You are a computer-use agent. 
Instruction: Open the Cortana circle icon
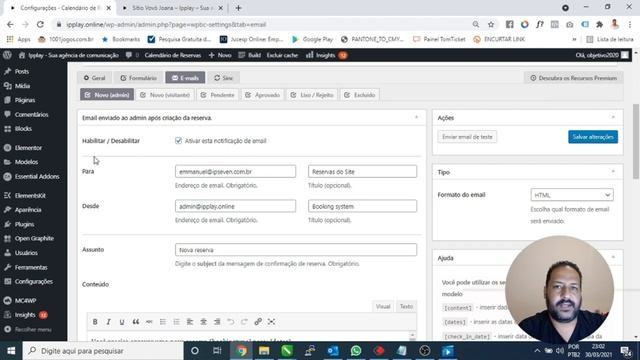click(195, 351)
